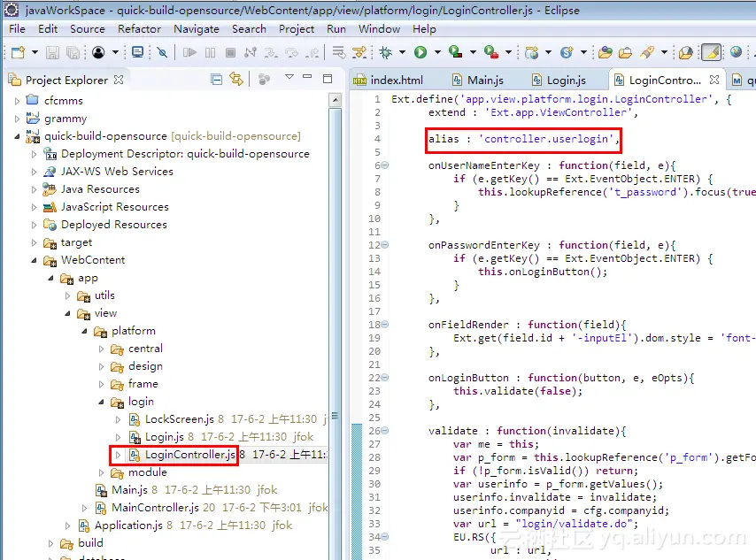Collapse the platform folder
Image resolution: width=756 pixels, height=560 pixels.
point(84,331)
